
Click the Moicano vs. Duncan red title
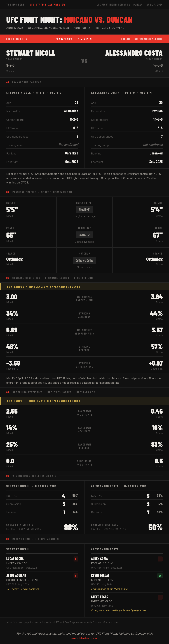(98, 20)
